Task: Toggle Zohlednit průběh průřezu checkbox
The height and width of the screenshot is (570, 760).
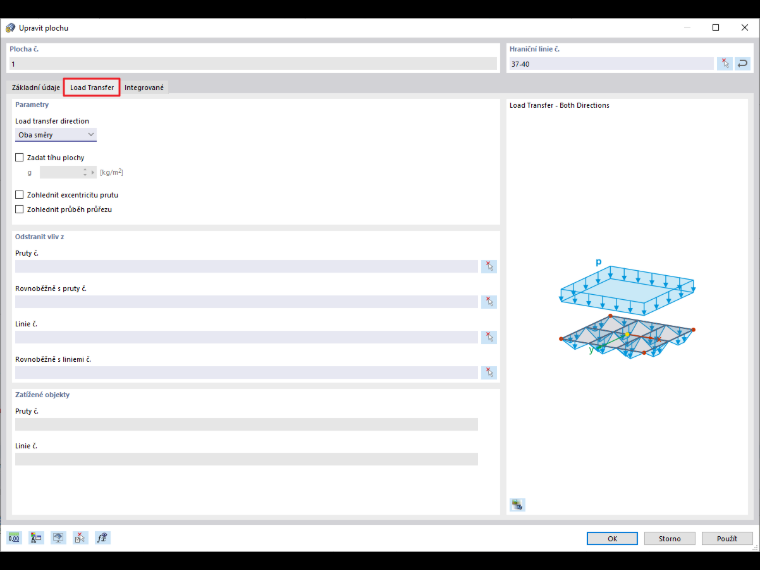Action: point(19,209)
